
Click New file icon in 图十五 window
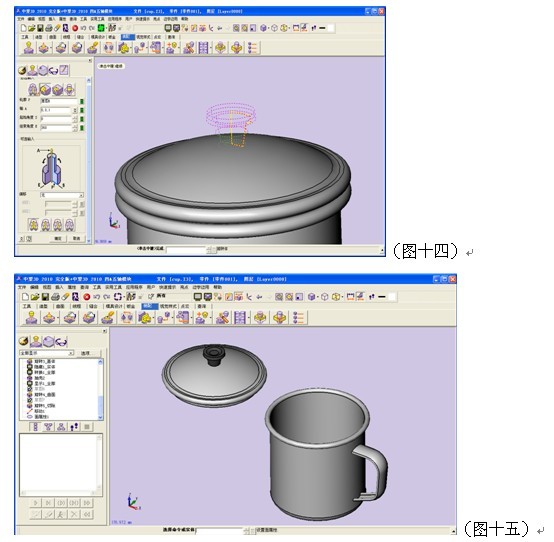click(x=25, y=296)
